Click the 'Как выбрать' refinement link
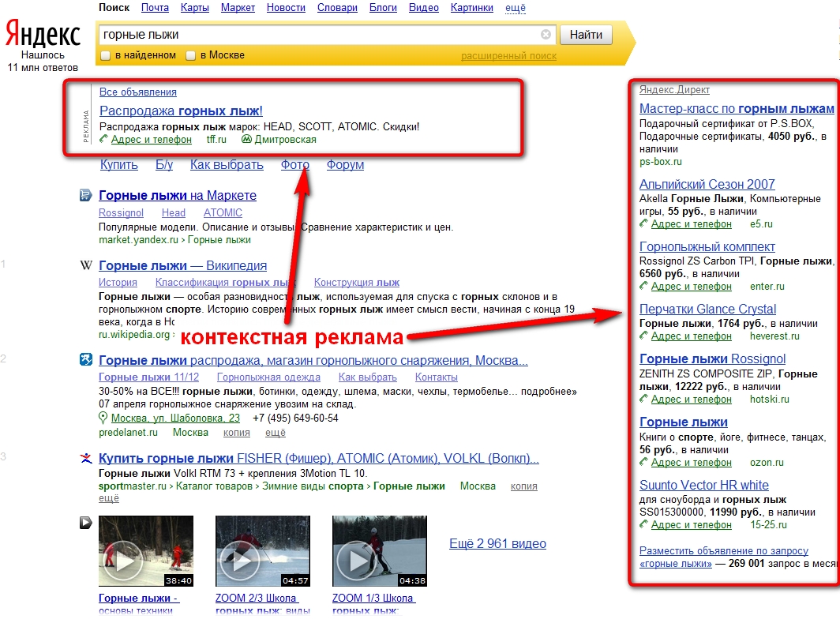840x623 pixels. pyautogui.click(x=227, y=164)
